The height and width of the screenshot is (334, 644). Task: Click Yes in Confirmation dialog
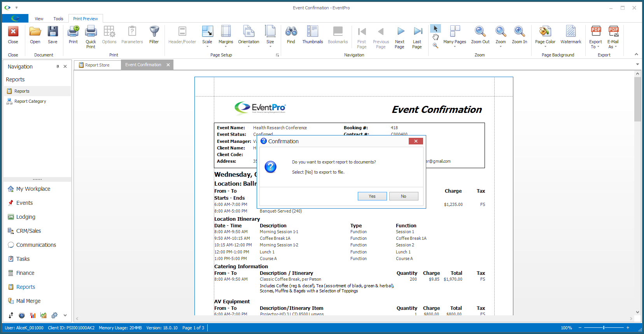tap(372, 196)
